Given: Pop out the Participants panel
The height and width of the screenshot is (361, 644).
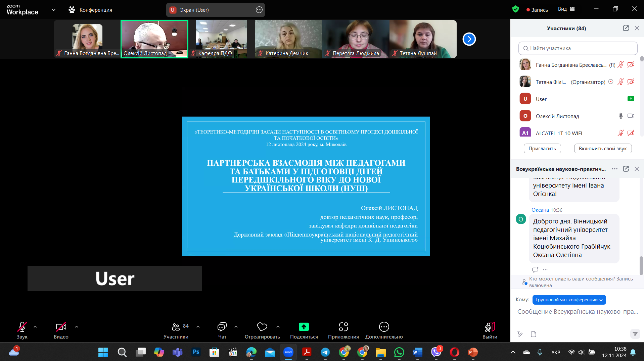Looking at the screenshot, I should coord(626,29).
